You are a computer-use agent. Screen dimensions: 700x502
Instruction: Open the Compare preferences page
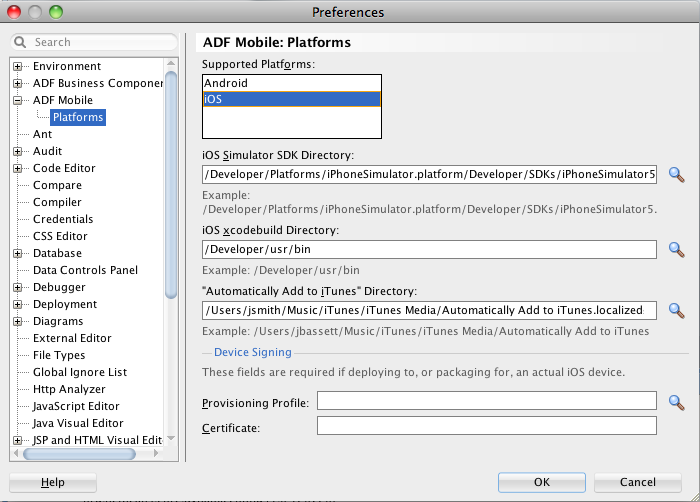pyautogui.click(x=57, y=185)
